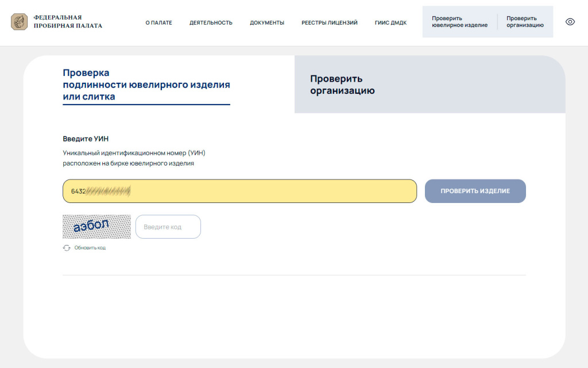The image size is (588, 368).
Task: Click the Уникальный идентификационном номер description text
Action: (x=134, y=158)
